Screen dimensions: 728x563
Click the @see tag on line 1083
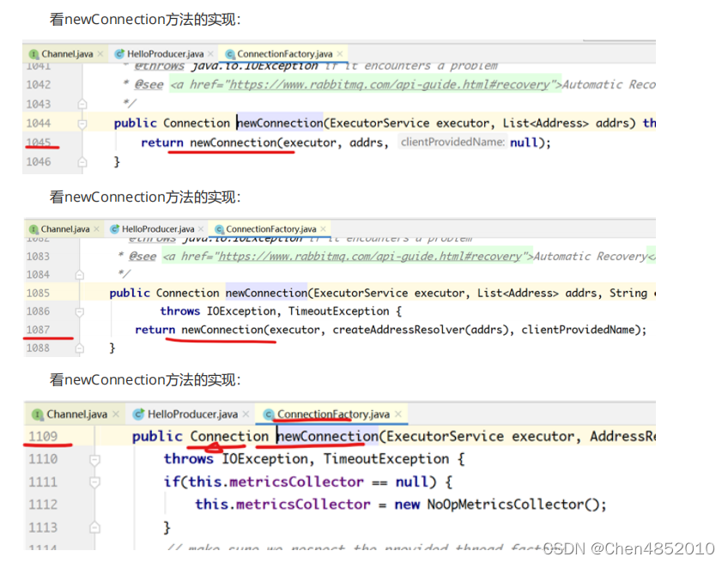click(143, 257)
